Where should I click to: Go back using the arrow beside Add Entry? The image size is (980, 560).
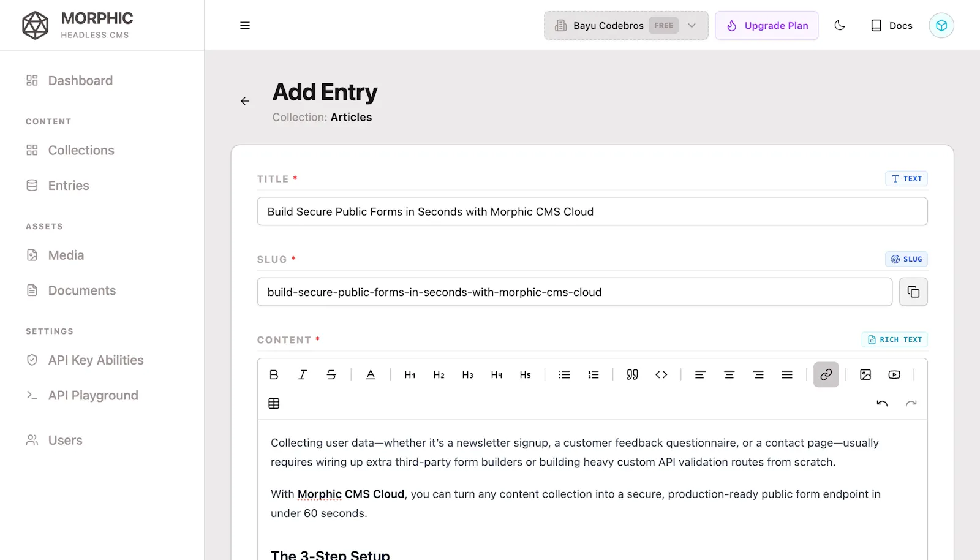pyautogui.click(x=245, y=101)
